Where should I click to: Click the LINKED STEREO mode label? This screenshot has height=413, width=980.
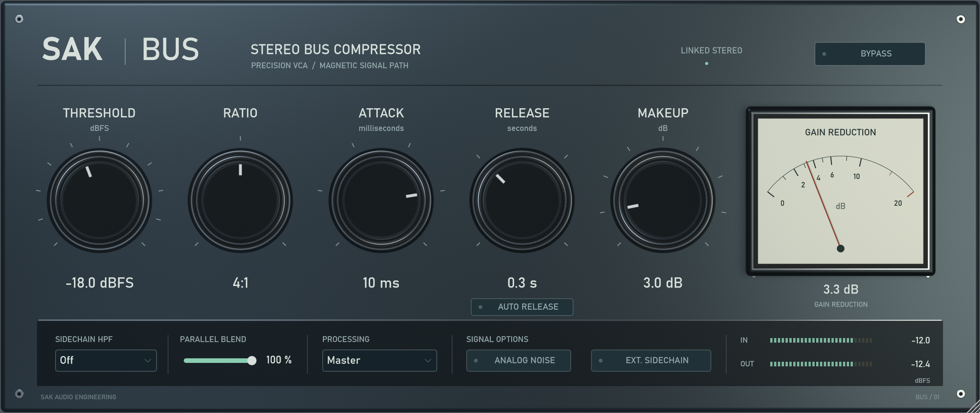point(711,50)
